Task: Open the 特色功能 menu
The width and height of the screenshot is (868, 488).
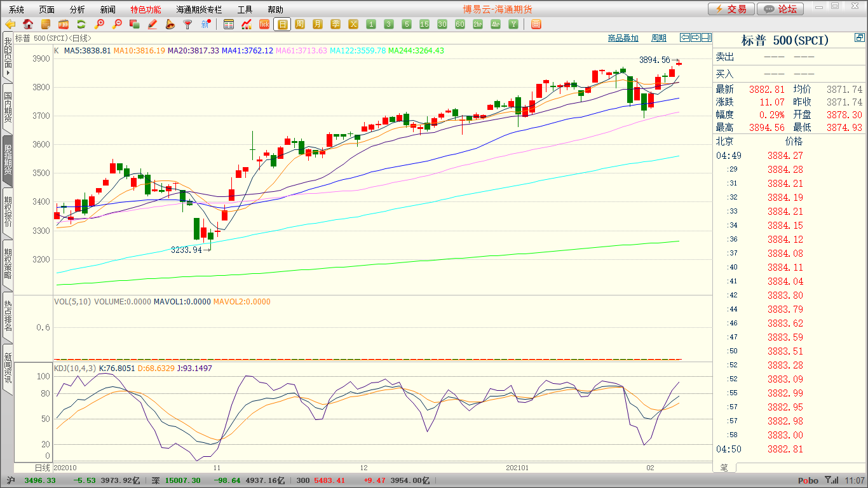Action: [x=146, y=10]
